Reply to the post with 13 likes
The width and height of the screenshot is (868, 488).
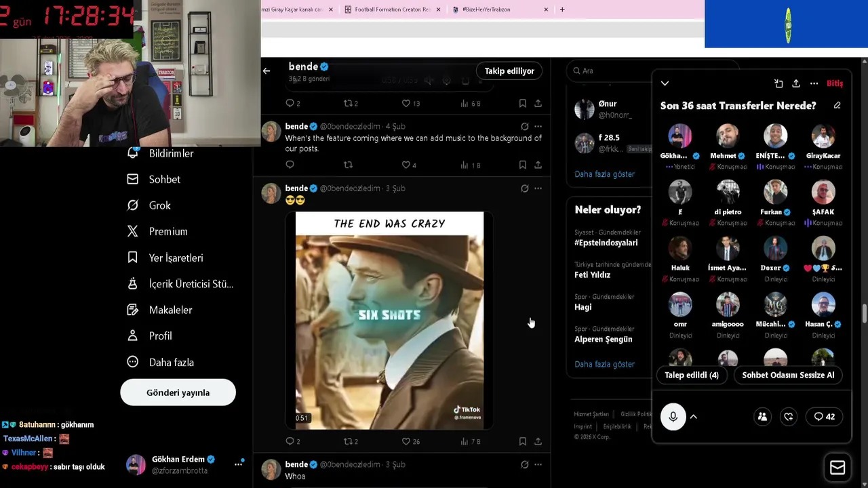pos(292,103)
